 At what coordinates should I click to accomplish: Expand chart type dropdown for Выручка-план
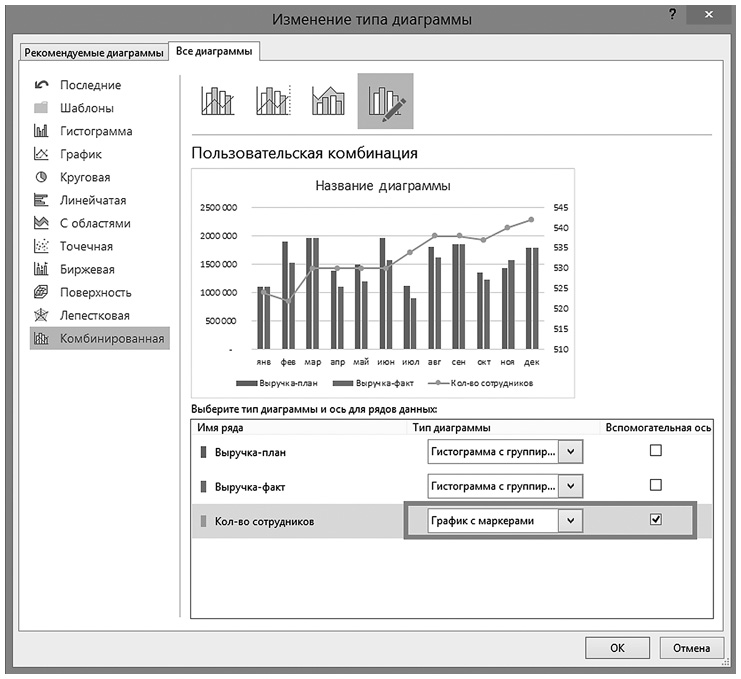tap(570, 452)
